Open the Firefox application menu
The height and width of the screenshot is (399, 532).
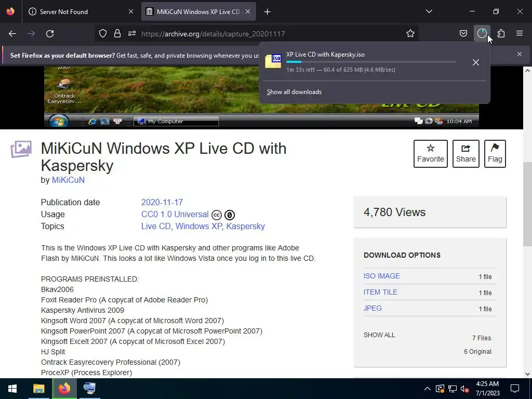tap(520, 34)
